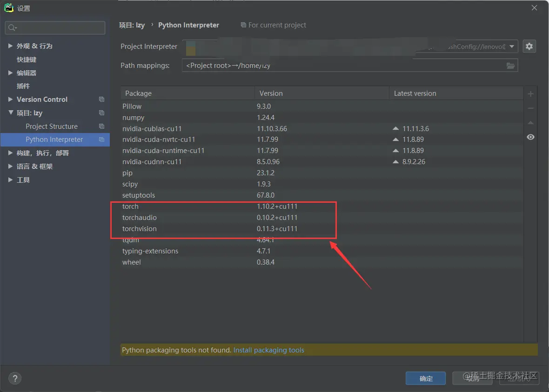Expand the 外观 & 行为 settings group

pyautogui.click(x=10, y=46)
